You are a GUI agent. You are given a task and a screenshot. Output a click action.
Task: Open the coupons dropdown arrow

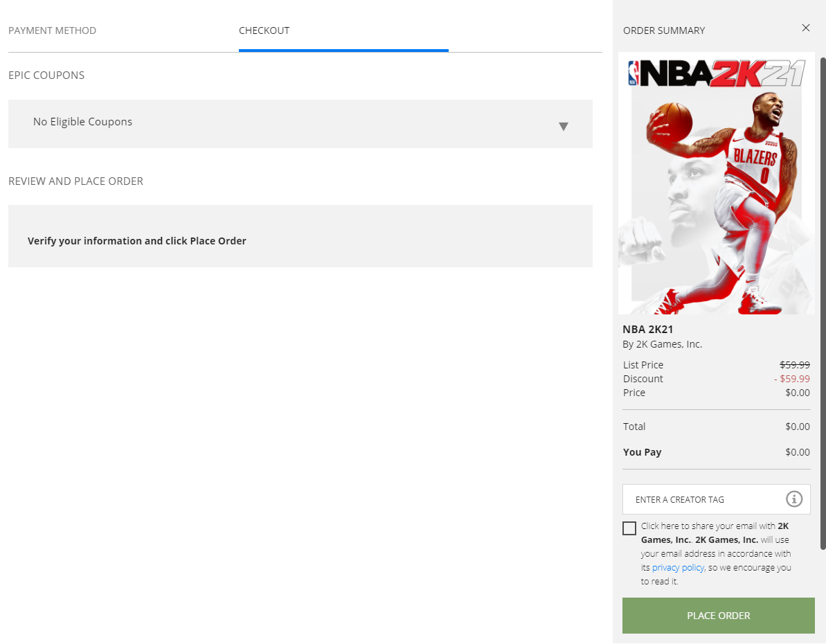(x=563, y=127)
